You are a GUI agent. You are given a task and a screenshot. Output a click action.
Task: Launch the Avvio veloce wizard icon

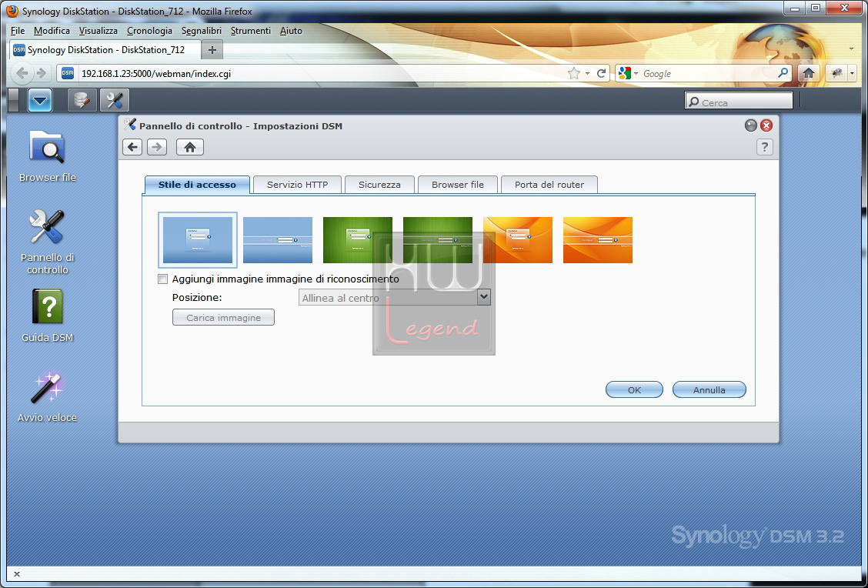tap(47, 396)
